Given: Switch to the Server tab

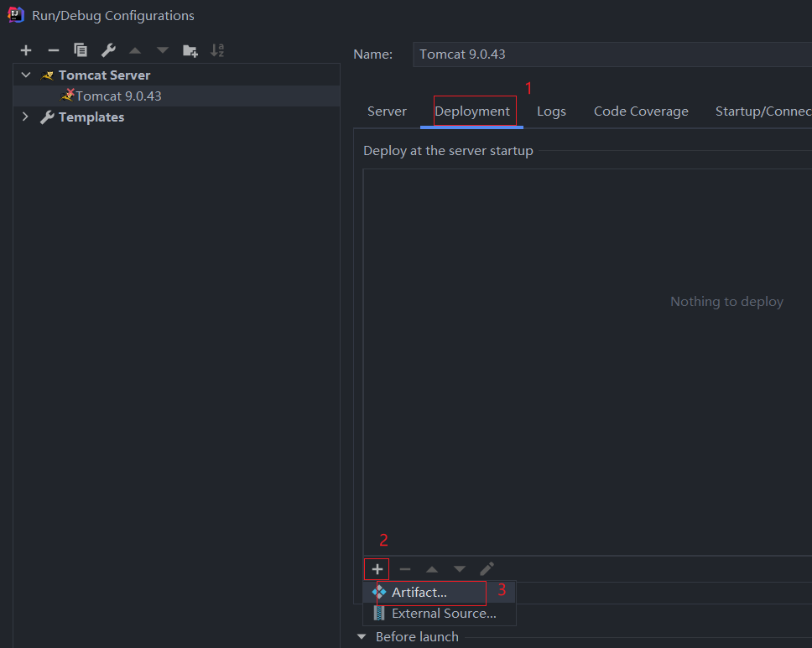Looking at the screenshot, I should pyautogui.click(x=387, y=111).
